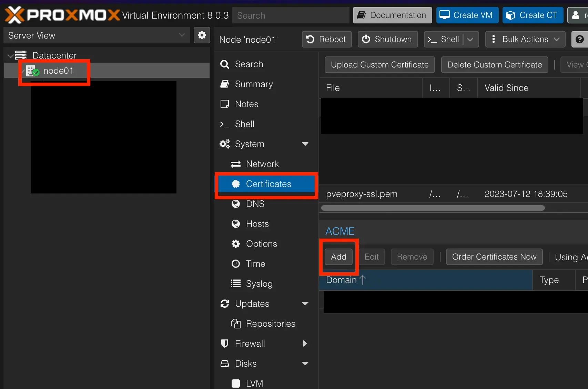The image size is (588, 389).
Task: Click Create VM
Action: 467,15
